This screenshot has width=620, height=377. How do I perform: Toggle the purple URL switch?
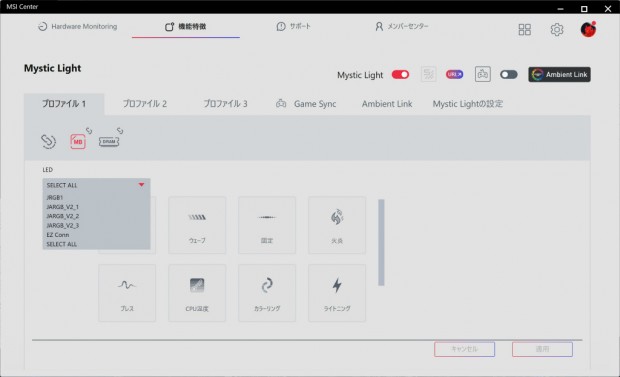pyautogui.click(x=454, y=74)
